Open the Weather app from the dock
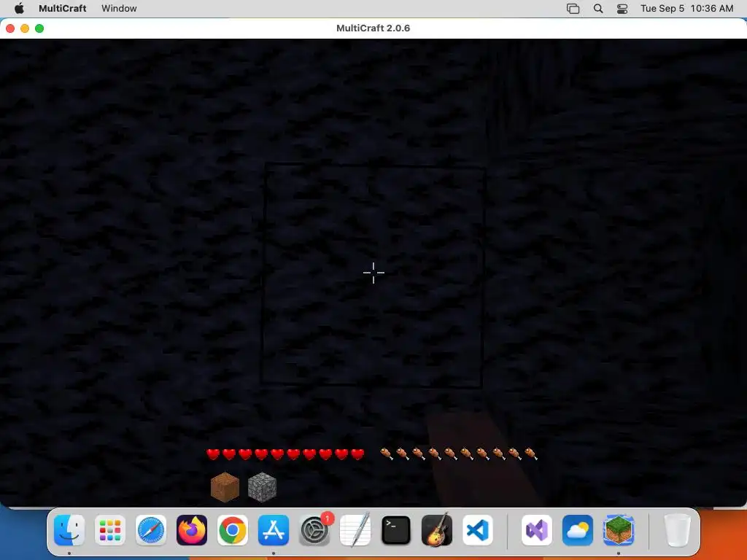 click(x=578, y=530)
